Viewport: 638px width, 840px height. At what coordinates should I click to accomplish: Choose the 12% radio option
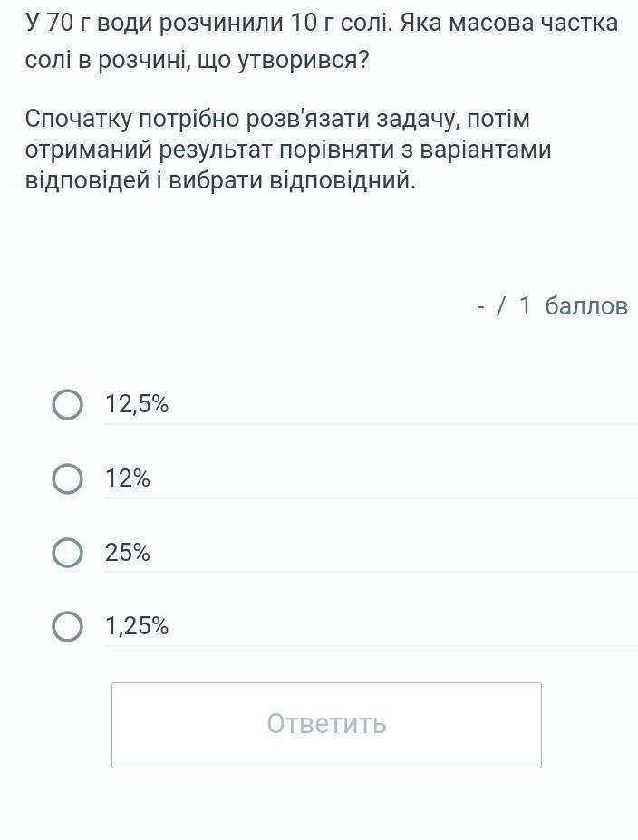coord(68,478)
